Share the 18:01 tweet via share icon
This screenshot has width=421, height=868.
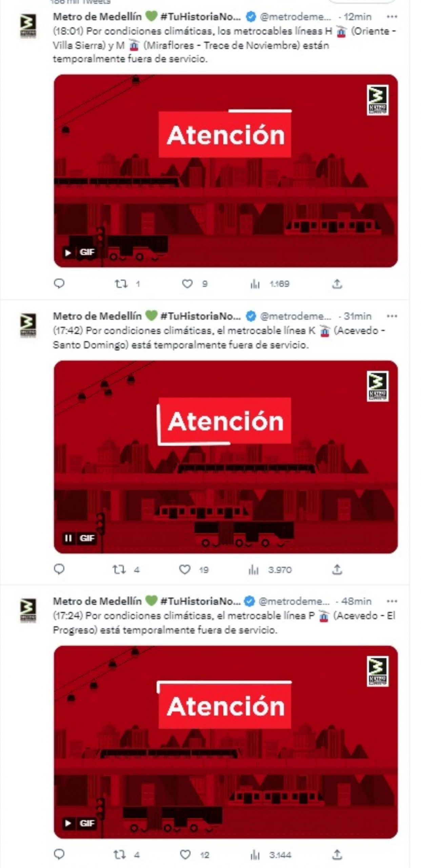click(337, 283)
